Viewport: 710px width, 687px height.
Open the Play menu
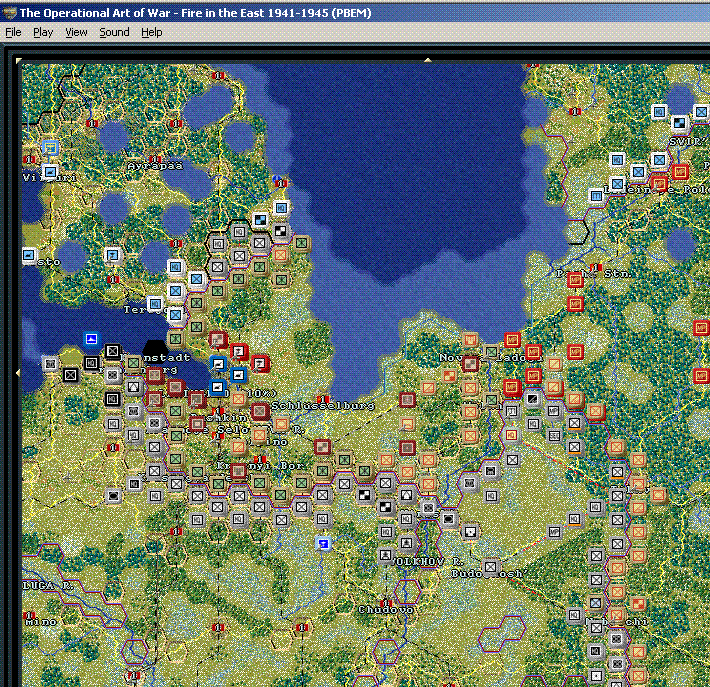pyautogui.click(x=43, y=32)
